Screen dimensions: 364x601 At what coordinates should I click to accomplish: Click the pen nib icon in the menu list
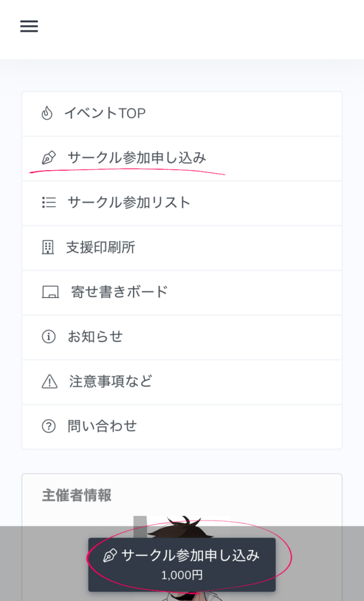click(49, 158)
